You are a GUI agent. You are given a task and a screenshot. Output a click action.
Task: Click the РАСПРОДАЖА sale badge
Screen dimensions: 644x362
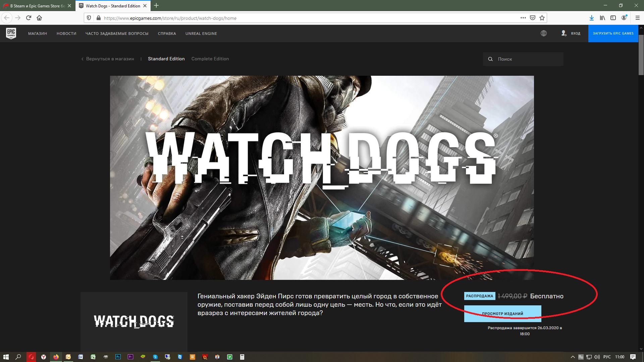point(480,296)
